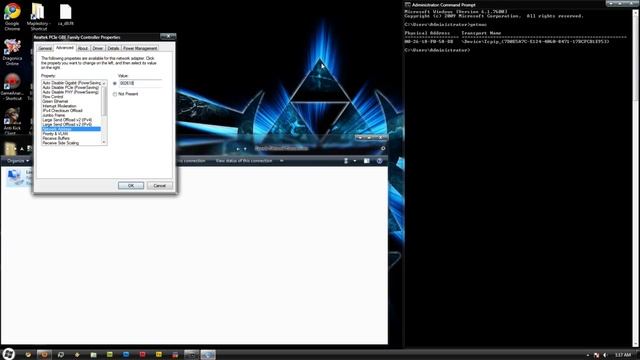Open the Anti Kick Client desktop icon
The image size is (640, 360).
(12, 121)
